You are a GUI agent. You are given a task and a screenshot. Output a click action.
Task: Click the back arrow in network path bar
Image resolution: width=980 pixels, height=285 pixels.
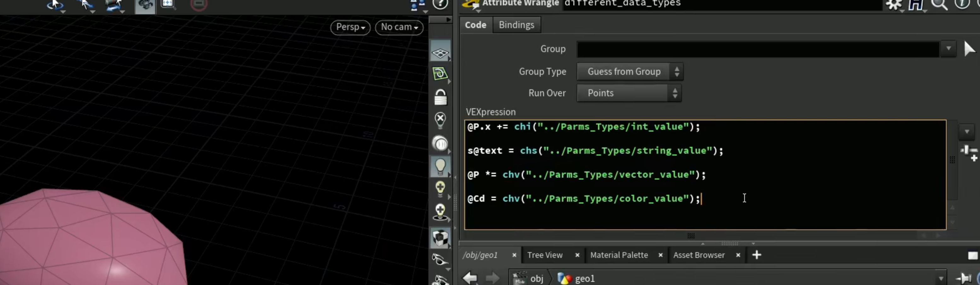[x=470, y=278]
